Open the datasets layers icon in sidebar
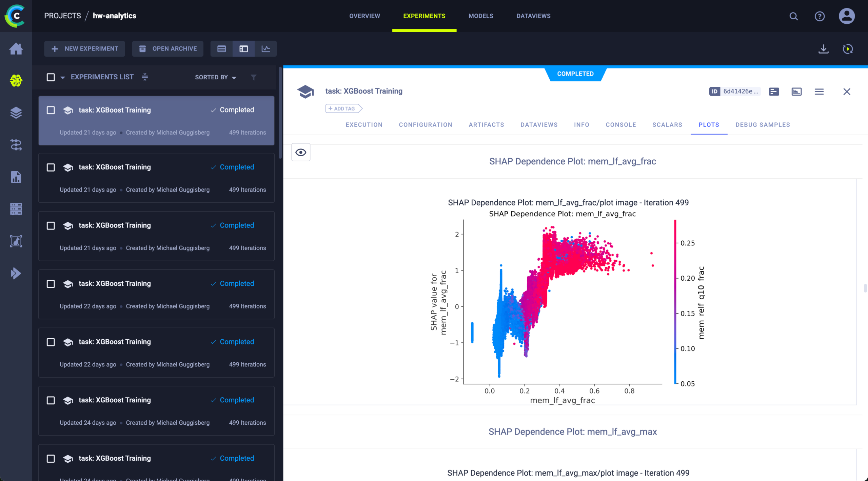The width and height of the screenshot is (868, 481). click(x=16, y=113)
